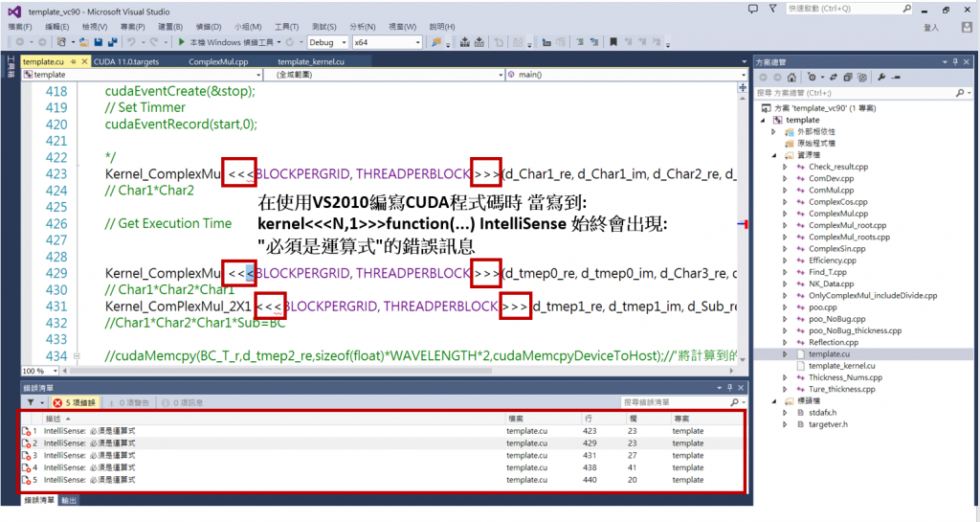This screenshot has width=980, height=522.
Task: Select template_kernel.cu in Solution Explorer
Action: (x=841, y=366)
